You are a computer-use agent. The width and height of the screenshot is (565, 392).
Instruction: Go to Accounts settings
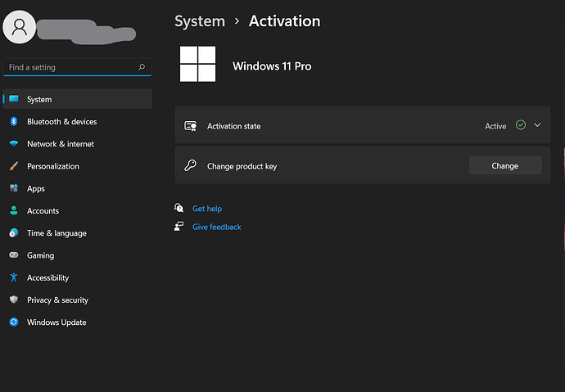pyautogui.click(x=43, y=211)
